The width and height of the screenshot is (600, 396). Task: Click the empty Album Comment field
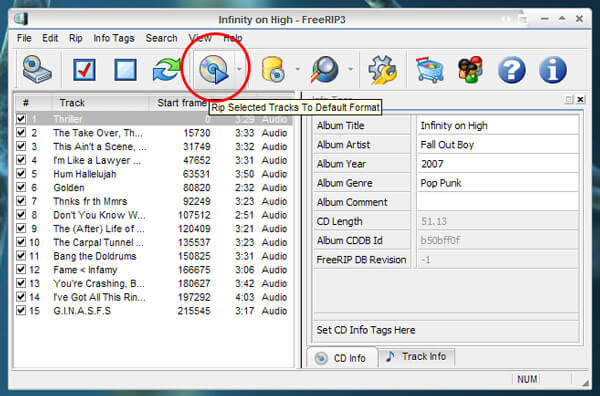pyautogui.click(x=497, y=202)
